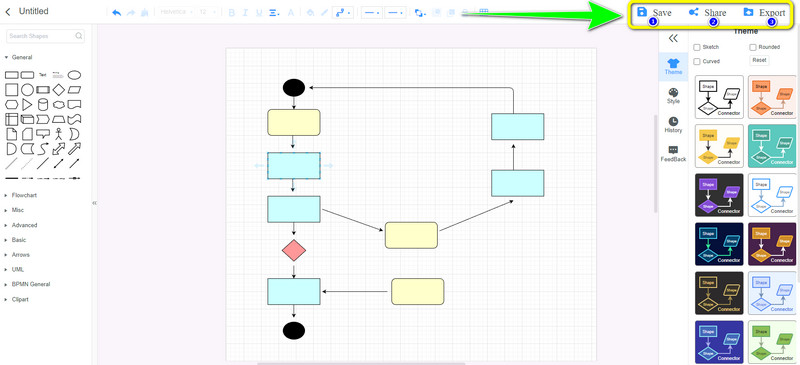Click the Search Shapes input field
The height and width of the screenshot is (365, 800).
pos(45,36)
